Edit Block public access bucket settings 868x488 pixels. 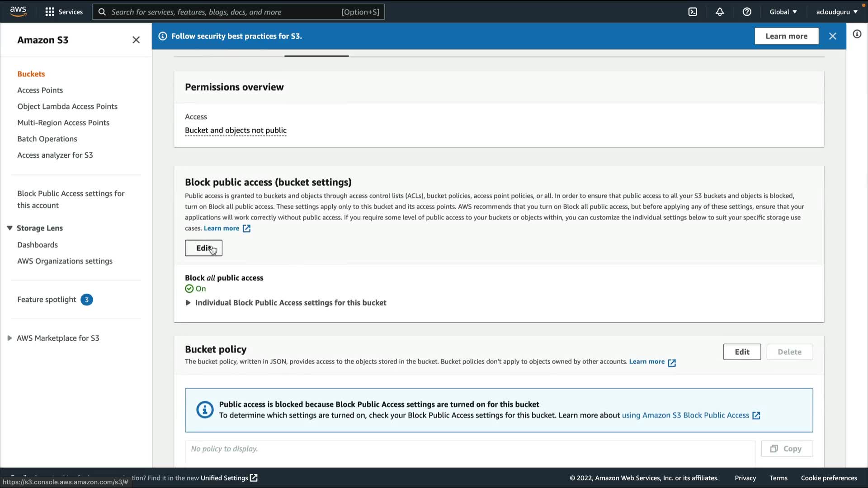203,248
